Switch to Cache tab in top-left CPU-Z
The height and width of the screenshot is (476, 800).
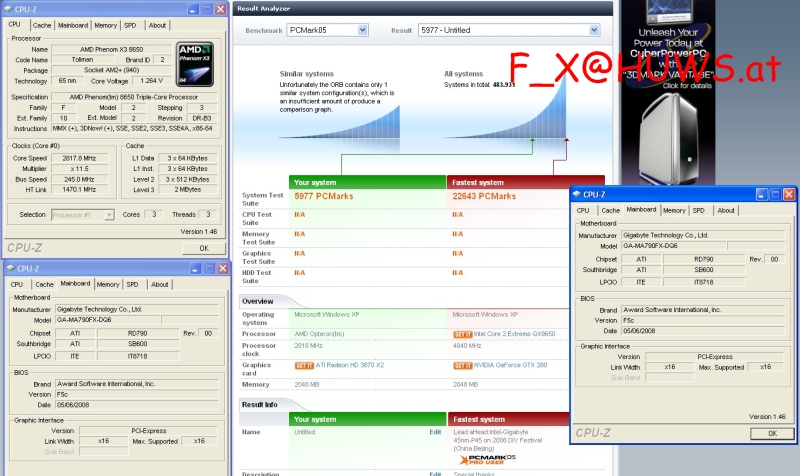[x=42, y=25]
